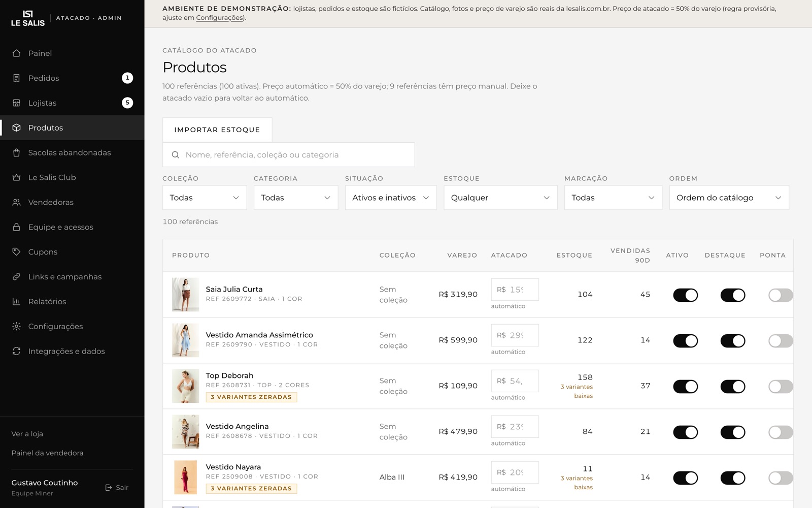This screenshot has height=508, width=812.
Task: Edit the atacado price for Vestido Nayara
Action: (515, 472)
